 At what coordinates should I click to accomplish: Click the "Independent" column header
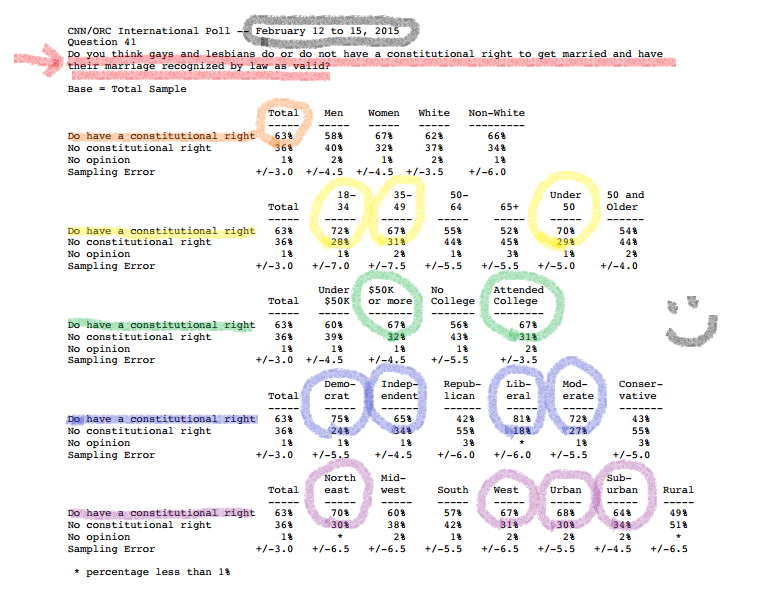tap(399, 390)
